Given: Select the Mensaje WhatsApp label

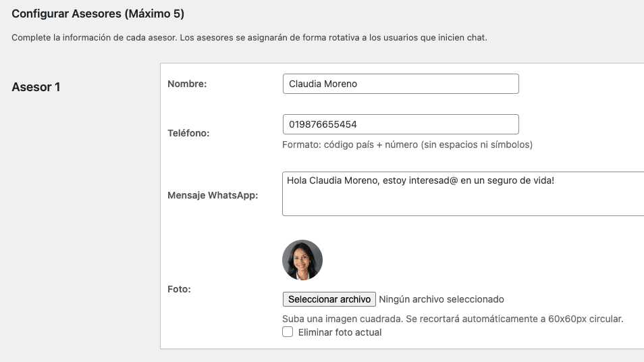Looking at the screenshot, I should 213,195.
